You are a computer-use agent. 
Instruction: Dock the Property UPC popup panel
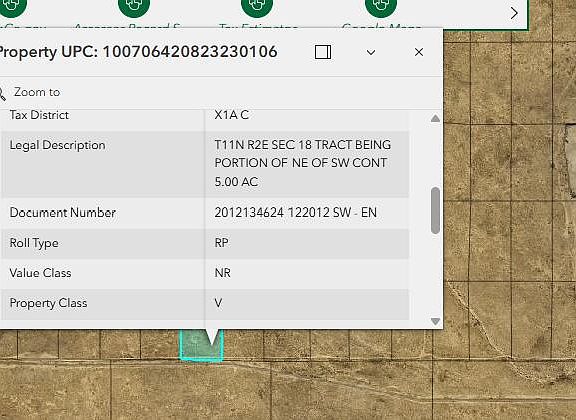point(323,52)
